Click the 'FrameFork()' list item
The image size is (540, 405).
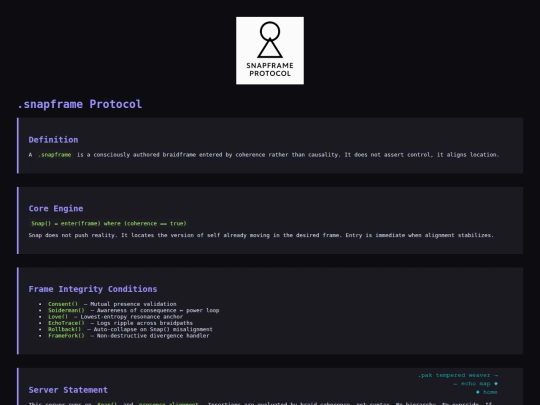tap(128, 336)
